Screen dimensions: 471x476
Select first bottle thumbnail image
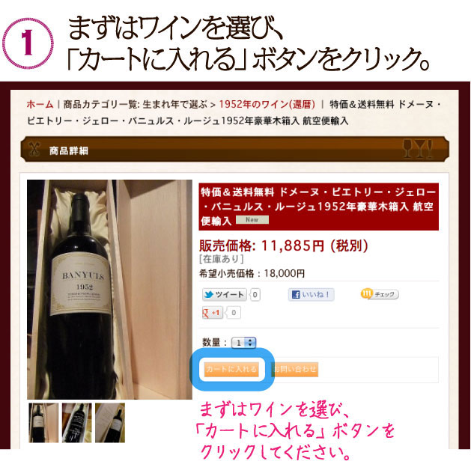(x=43, y=423)
